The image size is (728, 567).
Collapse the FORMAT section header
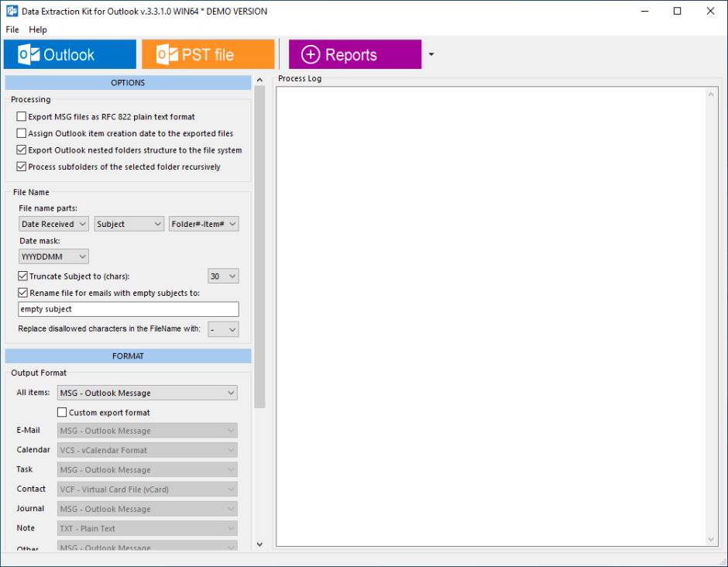pos(128,356)
